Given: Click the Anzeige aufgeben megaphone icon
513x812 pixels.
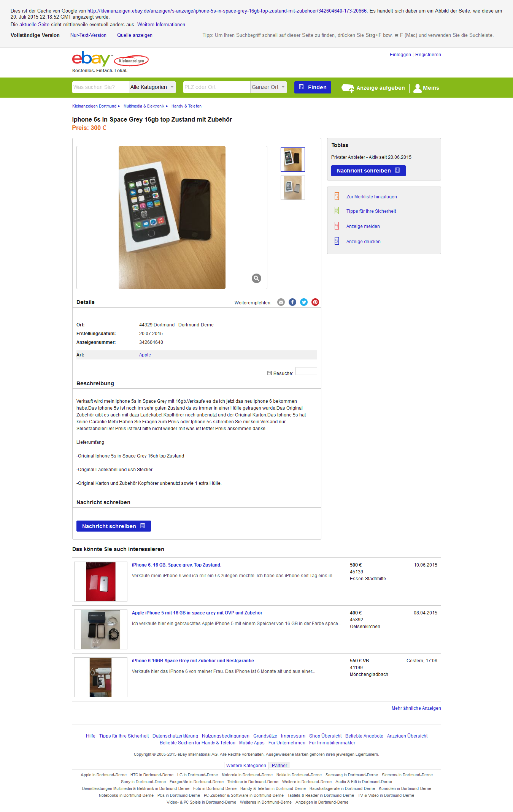Looking at the screenshot, I should click(x=348, y=88).
